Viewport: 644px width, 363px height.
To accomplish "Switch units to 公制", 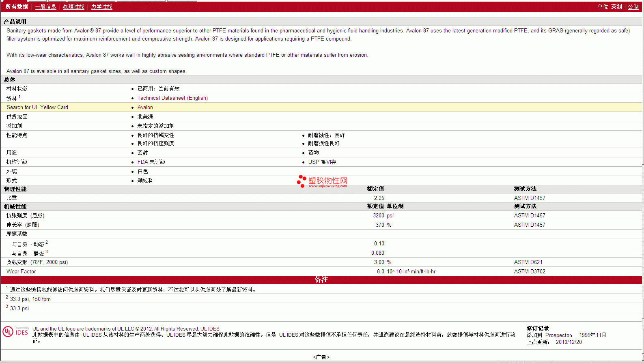I will click(x=633, y=6).
